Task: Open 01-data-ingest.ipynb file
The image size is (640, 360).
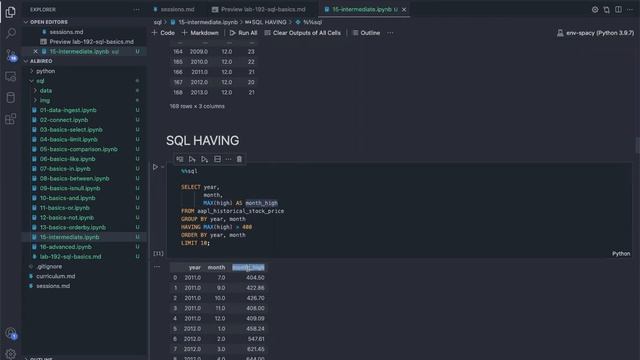Action: [x=68, y=110]
